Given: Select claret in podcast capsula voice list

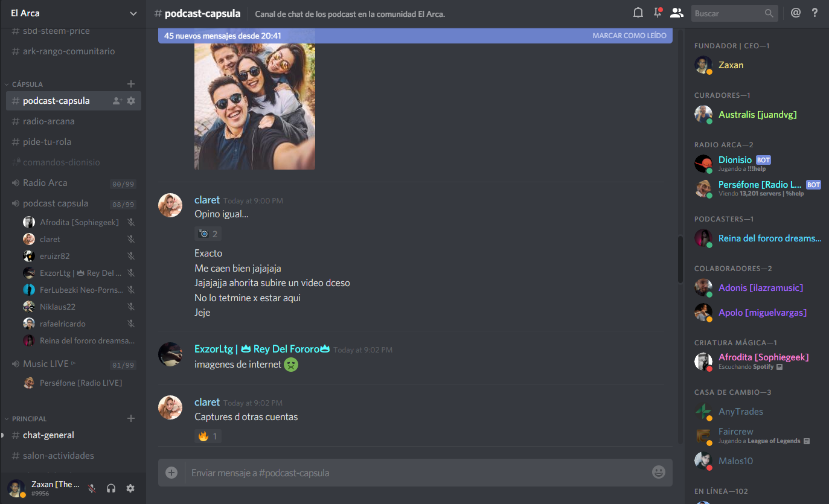Looking at the screenshot, I should pyautogui.click(x=79, y=239).
